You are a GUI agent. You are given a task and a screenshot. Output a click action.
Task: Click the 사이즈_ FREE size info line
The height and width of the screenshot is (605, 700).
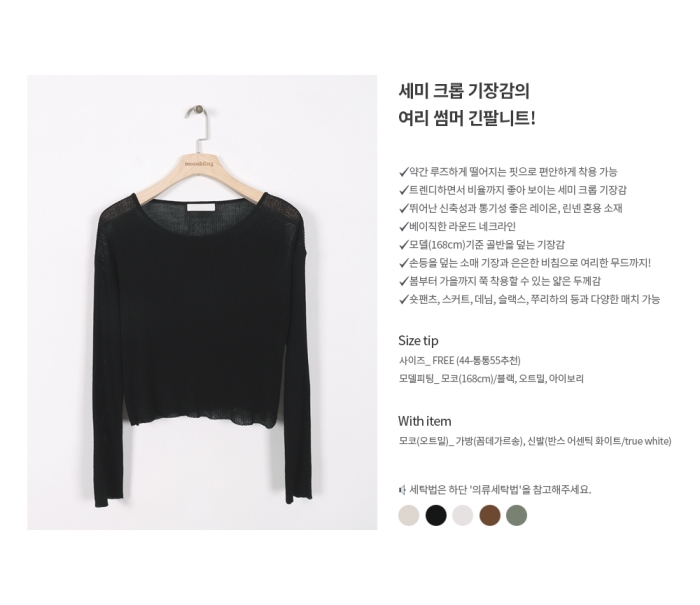[x=459, y=360]
